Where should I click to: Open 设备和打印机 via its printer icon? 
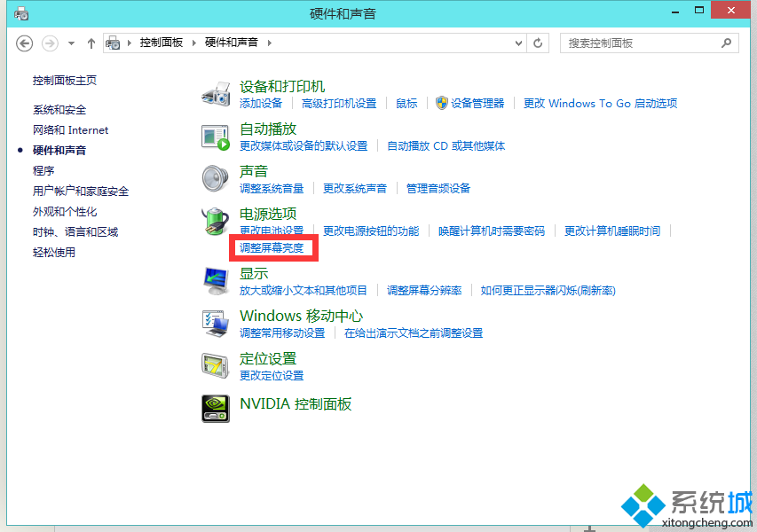216,93
